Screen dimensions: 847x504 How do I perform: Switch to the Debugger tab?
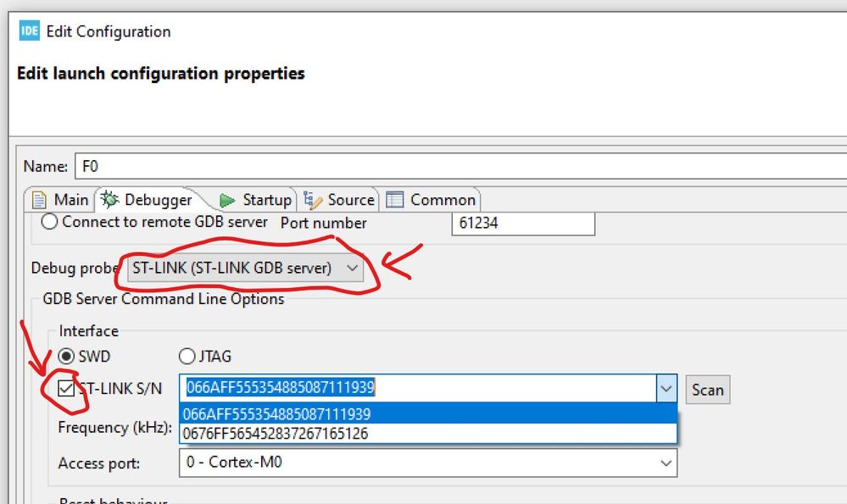pos(147,200)
